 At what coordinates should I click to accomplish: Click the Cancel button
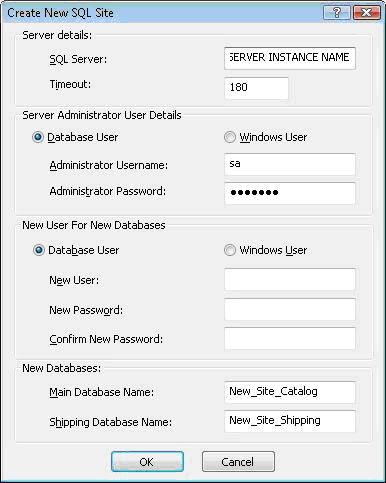(x=238, y=462)
